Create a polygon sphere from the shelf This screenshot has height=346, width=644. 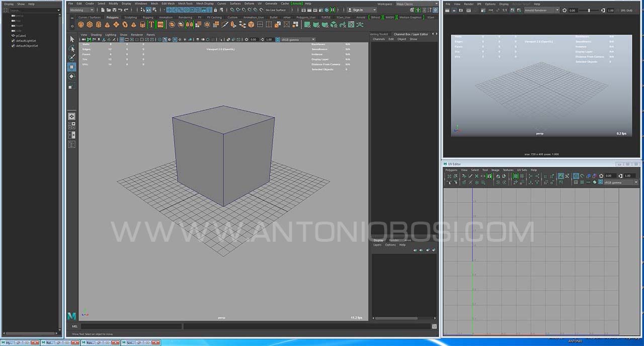[x=81, y=24]
